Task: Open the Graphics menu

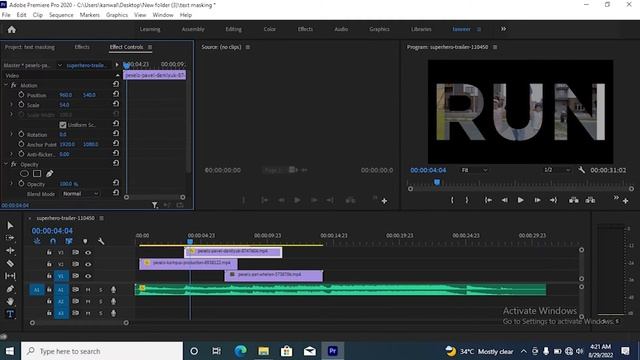Action: tap(117, 15)
